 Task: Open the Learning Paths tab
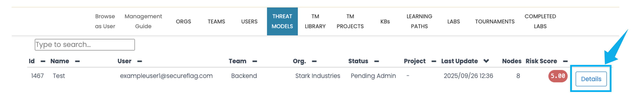click(419, 21)
